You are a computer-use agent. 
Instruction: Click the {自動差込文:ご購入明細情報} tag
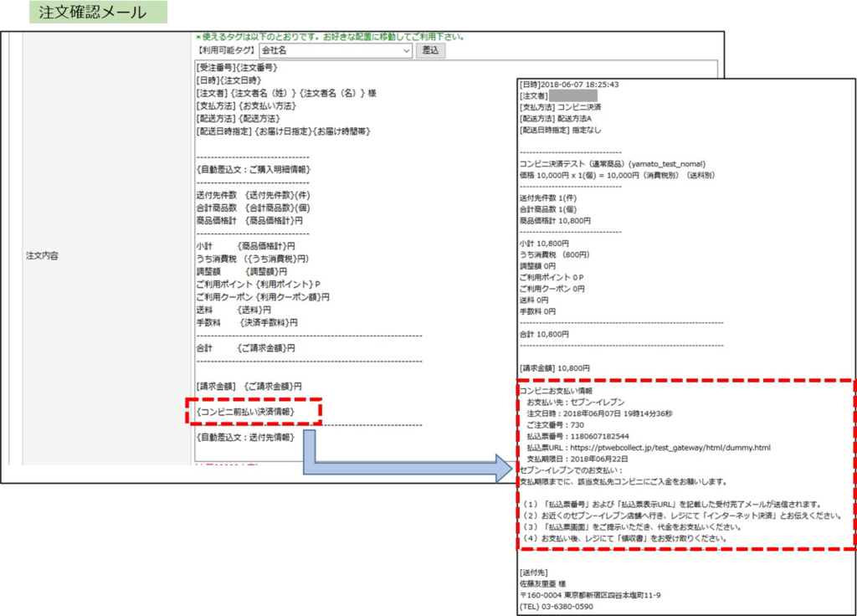[253, 169]
